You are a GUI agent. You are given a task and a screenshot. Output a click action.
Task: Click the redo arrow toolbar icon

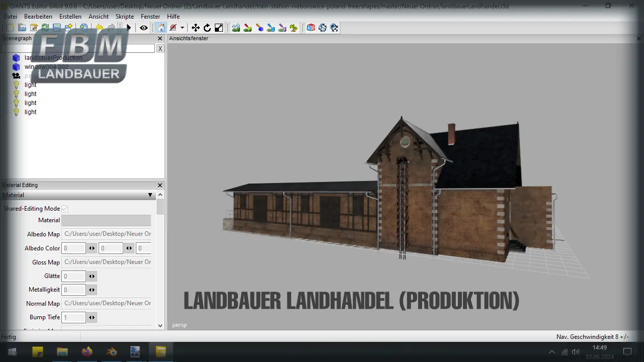(x=111, y=28)
